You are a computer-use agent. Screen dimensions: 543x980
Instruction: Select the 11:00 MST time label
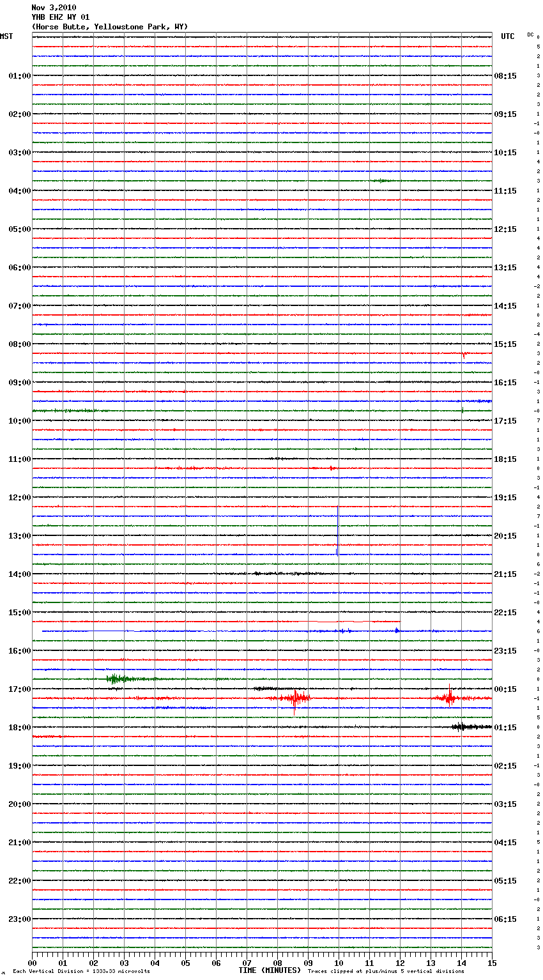[20, 459]
